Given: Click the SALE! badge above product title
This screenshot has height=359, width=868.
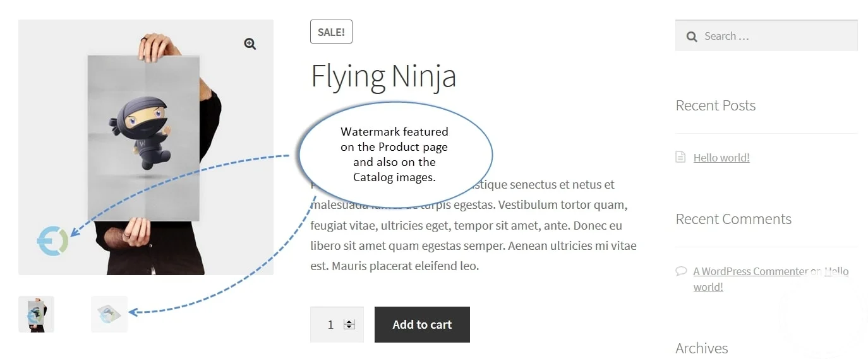Looking at the screenshot, I should tap(331, 32).
